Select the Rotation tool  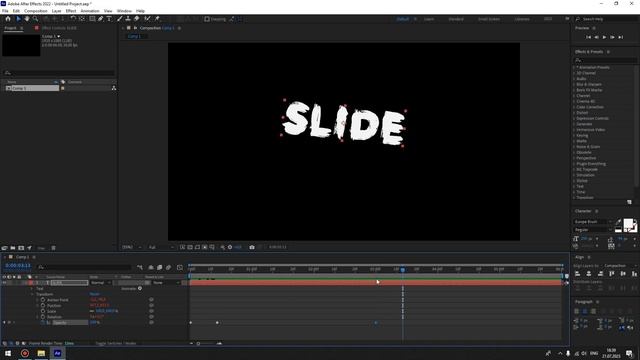(x=73, y=19)
